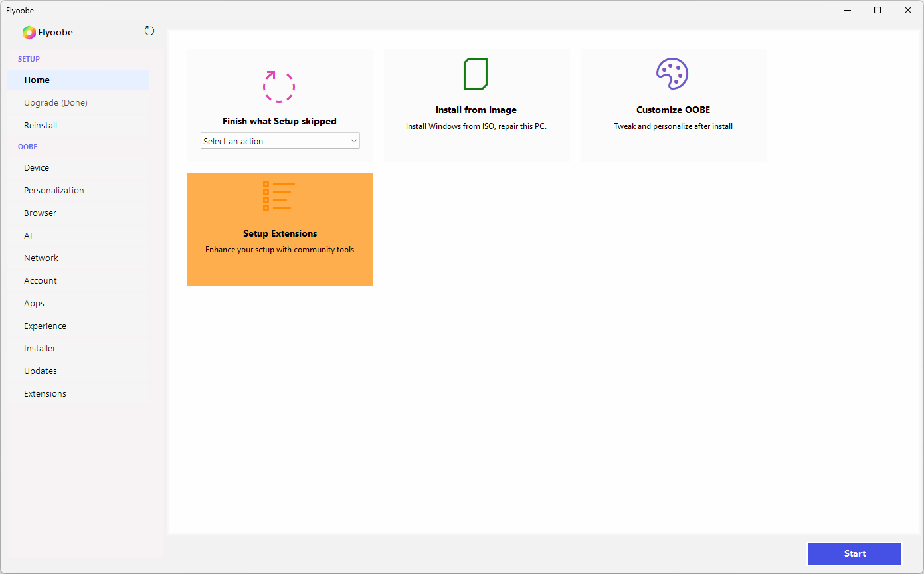
Task: Go to the Device page
Action: tap(37, 168)
